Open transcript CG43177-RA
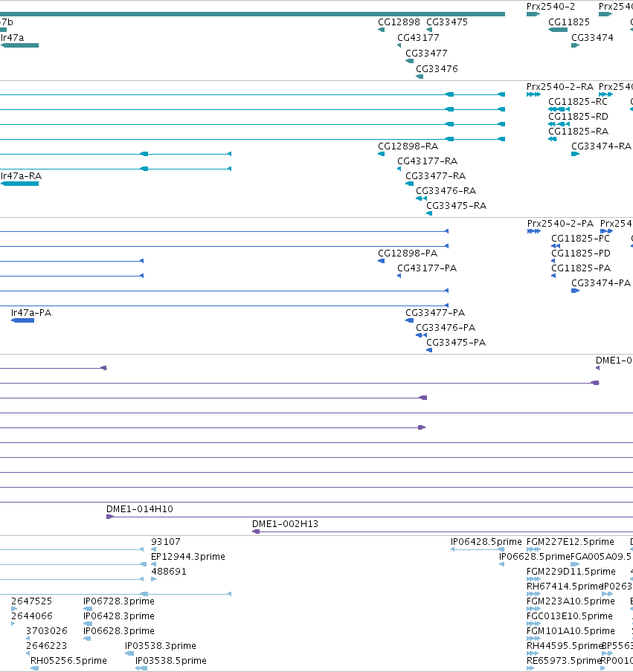This screenshot has height=672, width=633. click(427, 161)
